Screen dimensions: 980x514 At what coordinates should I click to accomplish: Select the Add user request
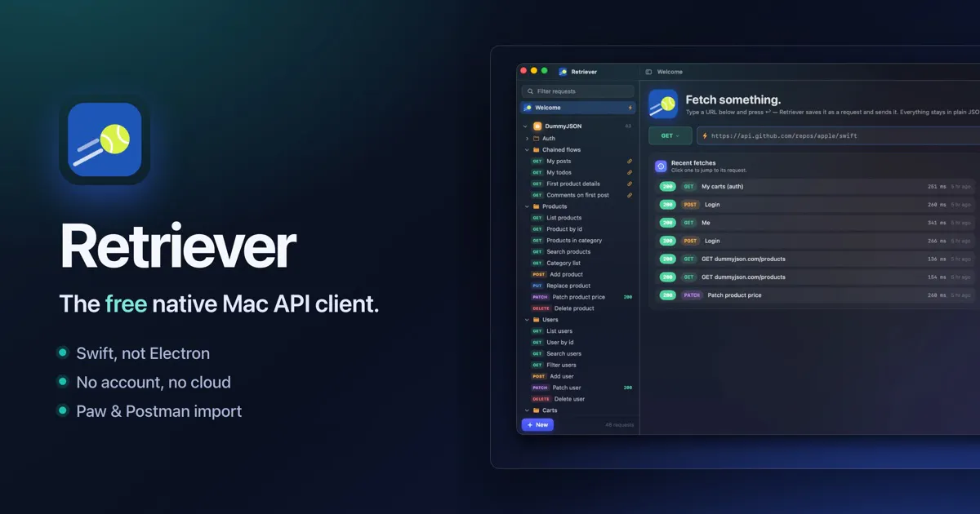tap(577, 376)
